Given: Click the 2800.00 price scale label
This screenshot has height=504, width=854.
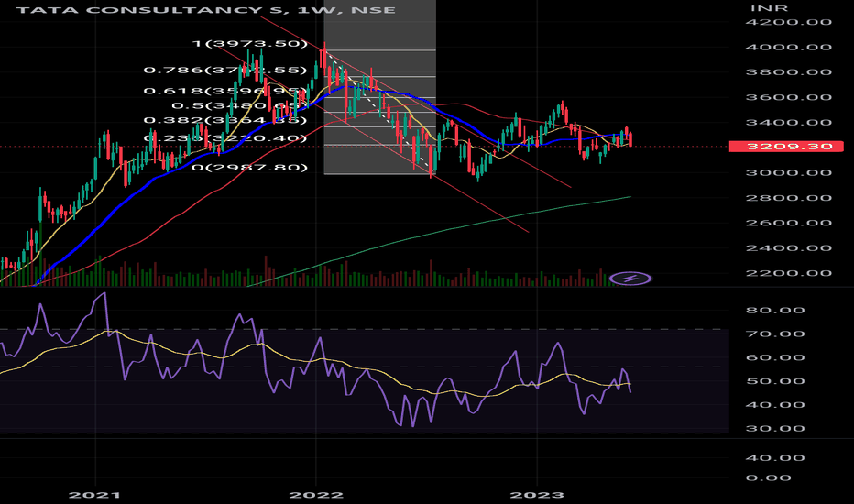Looking at the screenshot, I should click(x=789, y=198).
